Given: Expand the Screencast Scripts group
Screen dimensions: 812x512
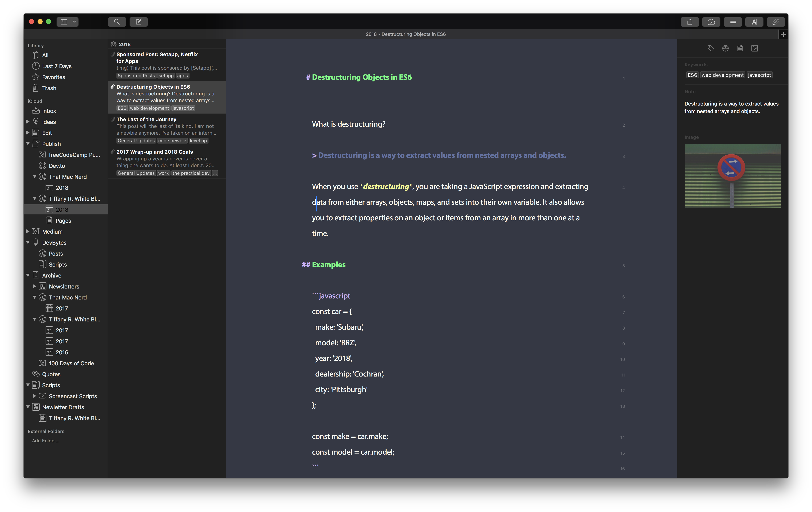Looking at the screenshot, I should [34, 396].
